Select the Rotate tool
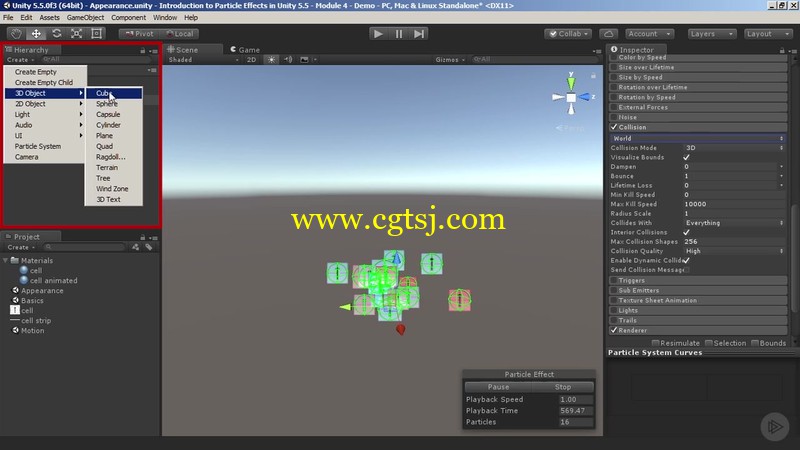The image size is (800, 450). (x=57, y=34)
